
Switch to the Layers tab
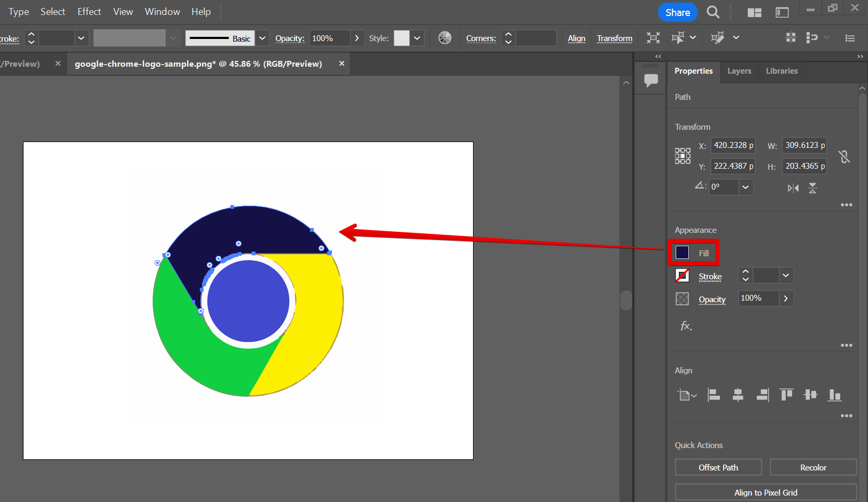point(739,71)
